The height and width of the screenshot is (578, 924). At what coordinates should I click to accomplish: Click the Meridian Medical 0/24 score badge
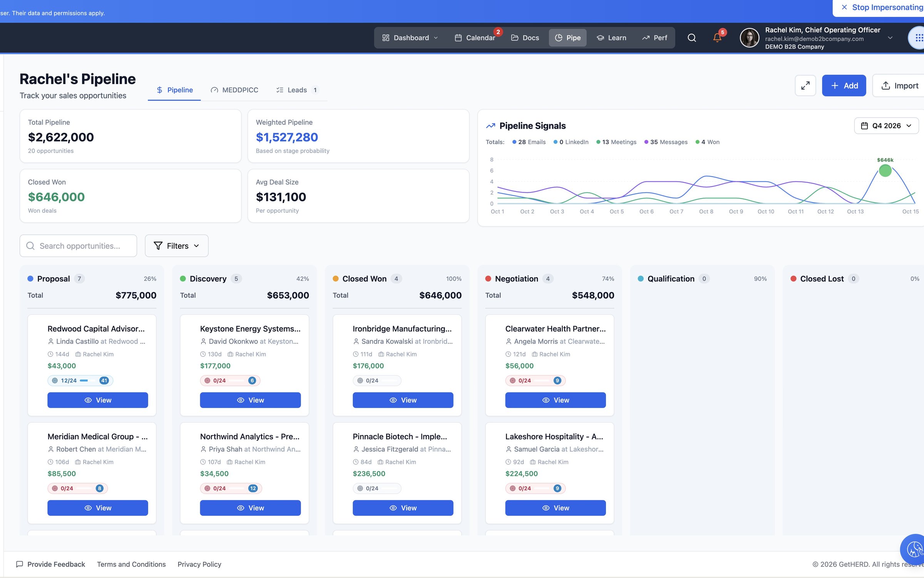coord(77,488)
